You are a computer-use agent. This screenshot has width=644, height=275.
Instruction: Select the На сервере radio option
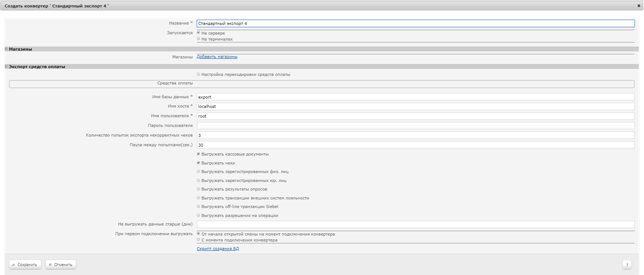[198, 33]
